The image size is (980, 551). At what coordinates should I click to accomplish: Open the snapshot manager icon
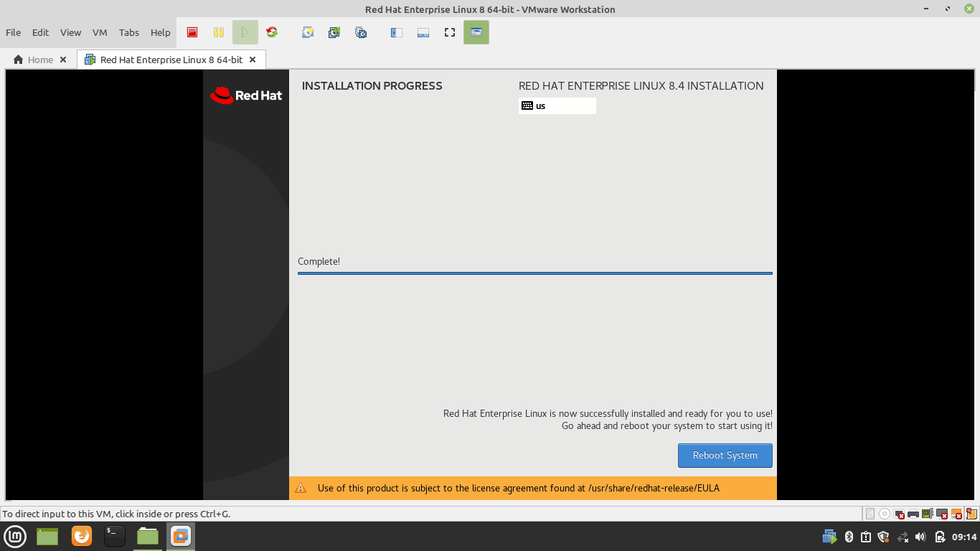(x=361, y=32)
